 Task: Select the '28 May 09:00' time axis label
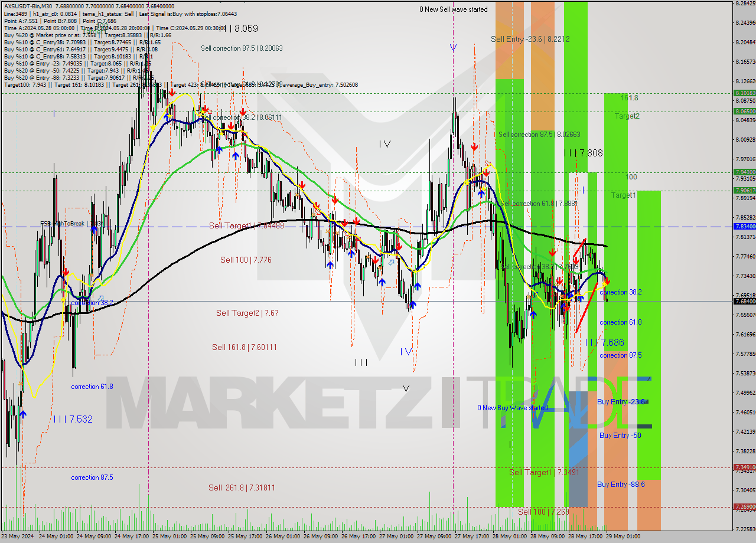click(547, 537)
